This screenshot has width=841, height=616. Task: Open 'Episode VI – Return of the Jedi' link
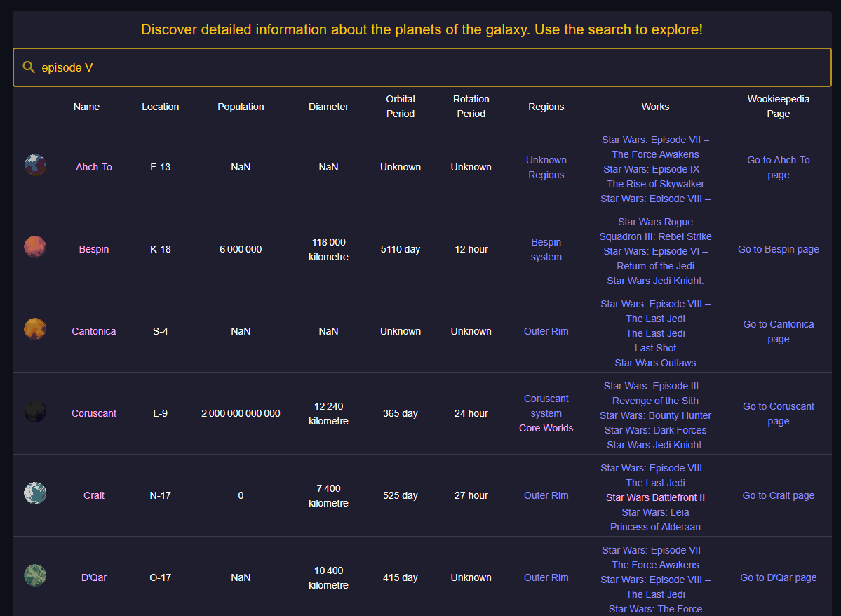click(x=655, y=259)
